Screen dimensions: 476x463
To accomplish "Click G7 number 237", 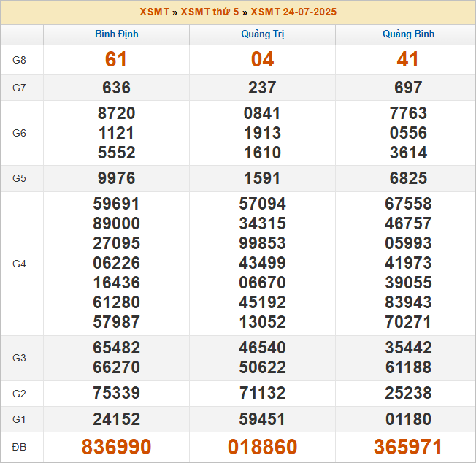I will tap(262, 88).
